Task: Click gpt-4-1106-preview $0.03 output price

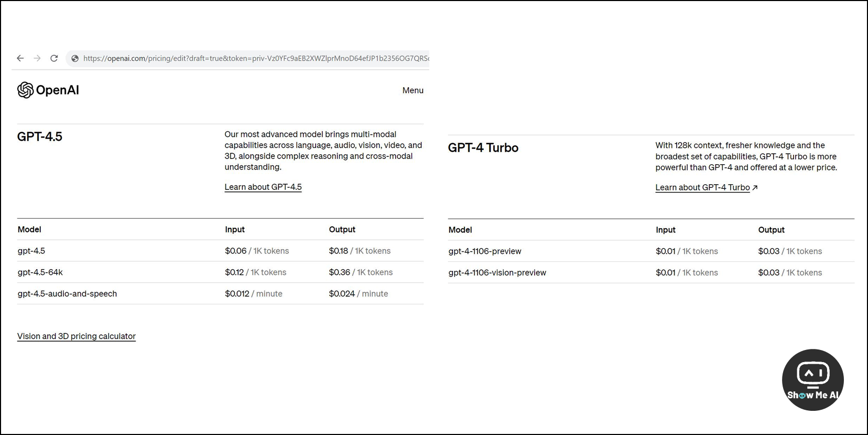Action: (x=790, y=251)
